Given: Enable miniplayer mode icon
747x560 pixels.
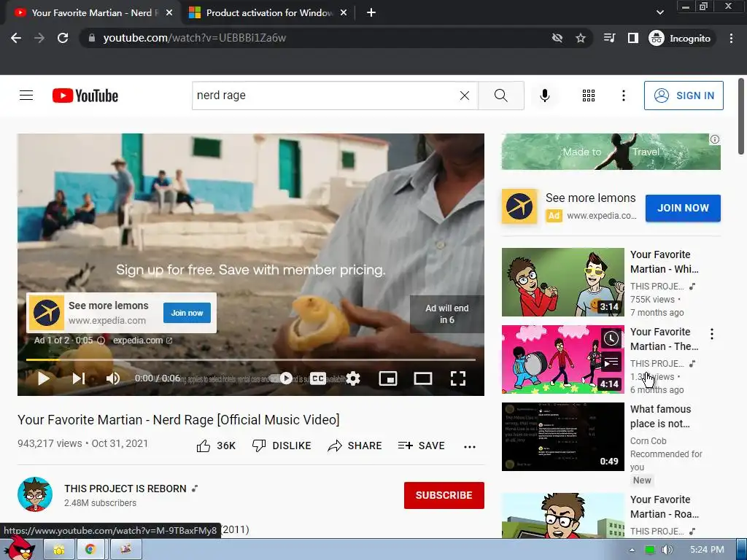Looking at the screenshot, I should click(388, 378).
